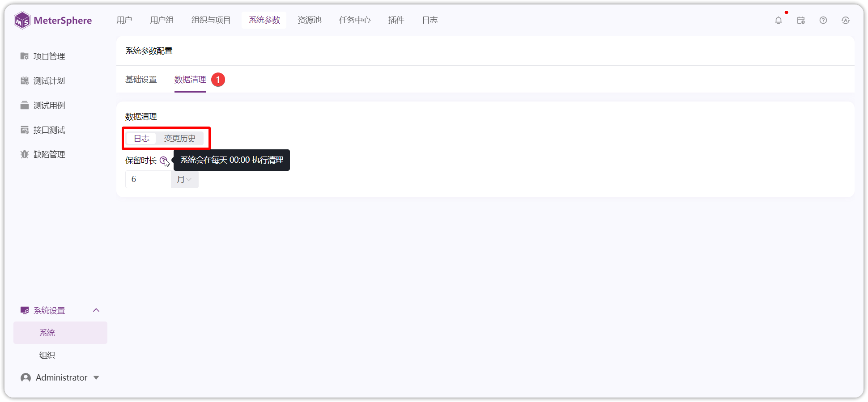The height and width of the screenshot is (402, 868).
Task: Open 接口测试 in the sidebar
Action: pos(43,130)
